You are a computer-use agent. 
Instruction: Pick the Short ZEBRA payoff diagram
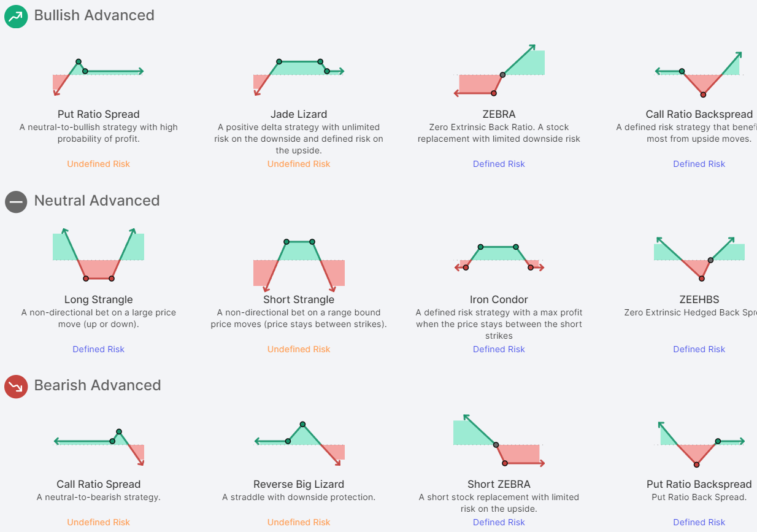[x=499, y=441]
